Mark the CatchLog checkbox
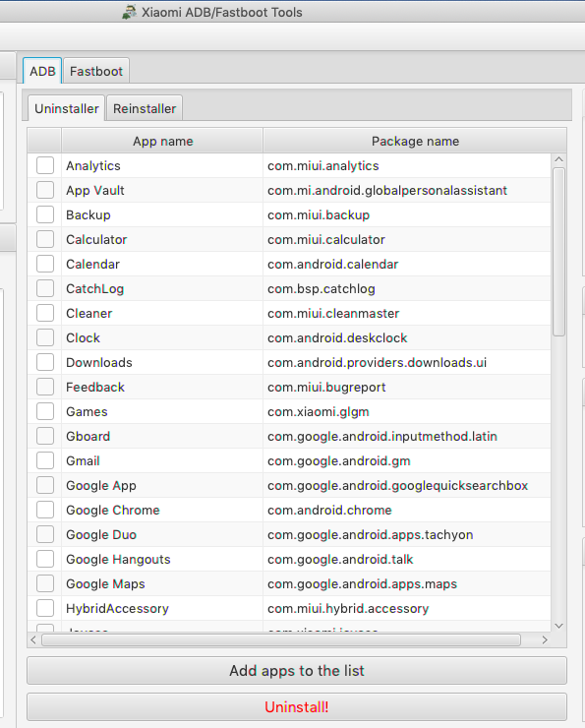Viewport: 585px width, 728px height. [45, 288]
